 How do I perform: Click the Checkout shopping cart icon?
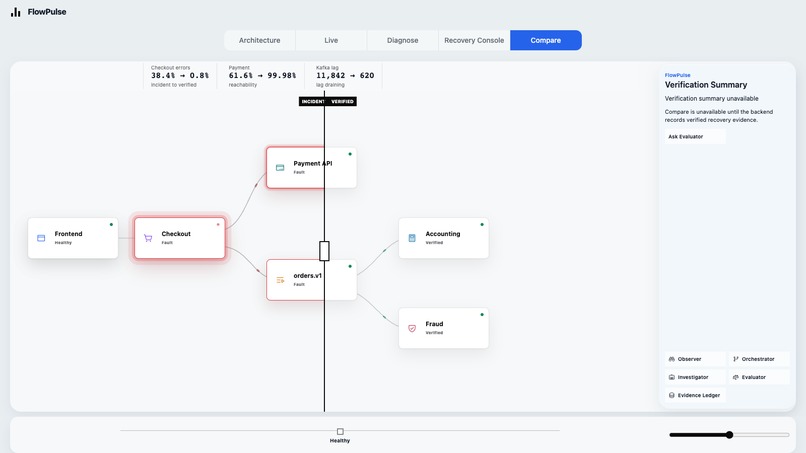point(148,238)
